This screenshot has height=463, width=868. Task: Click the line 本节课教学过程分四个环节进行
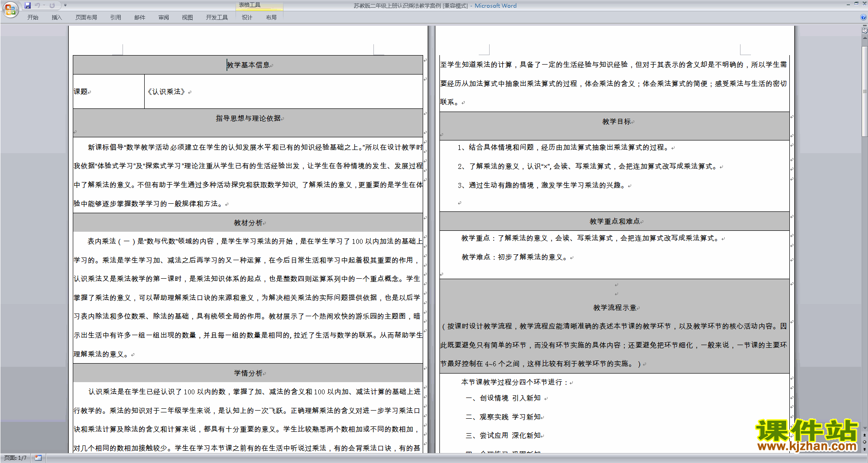(515, 382)
